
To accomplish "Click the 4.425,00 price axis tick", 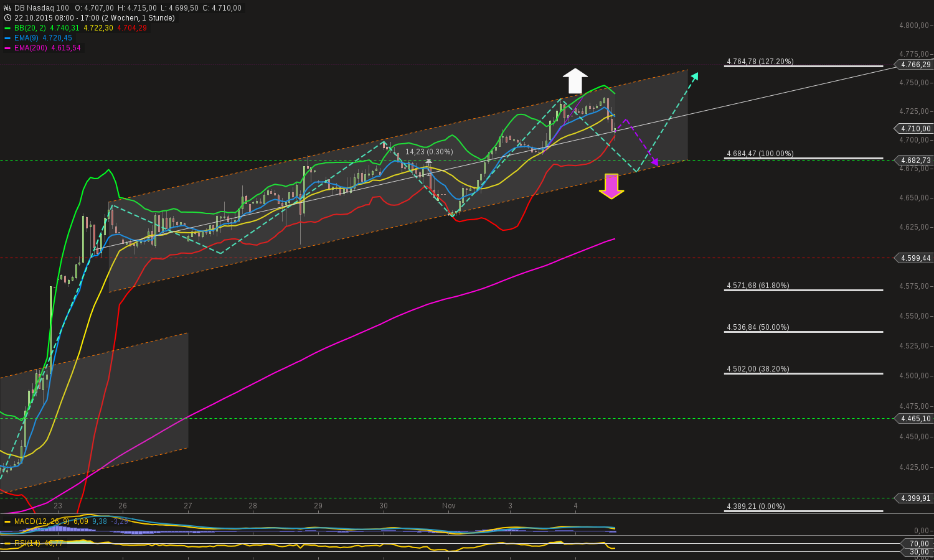I will (915, 467).
